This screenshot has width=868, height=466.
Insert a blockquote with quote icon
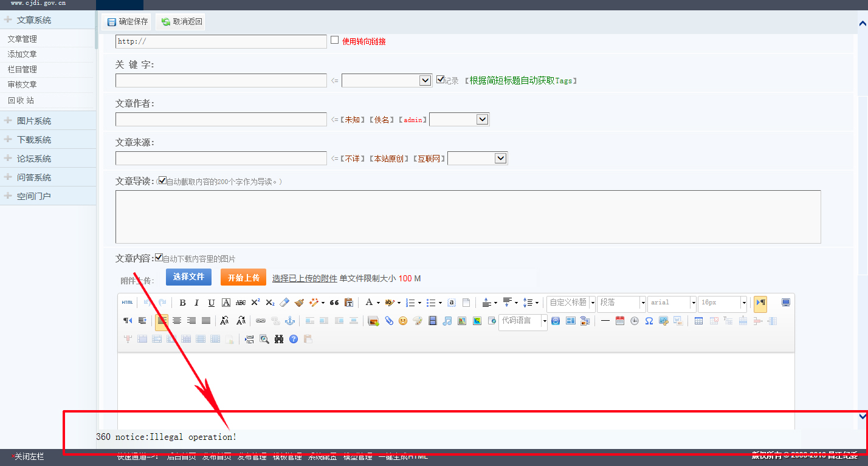(x=334, y=303)
